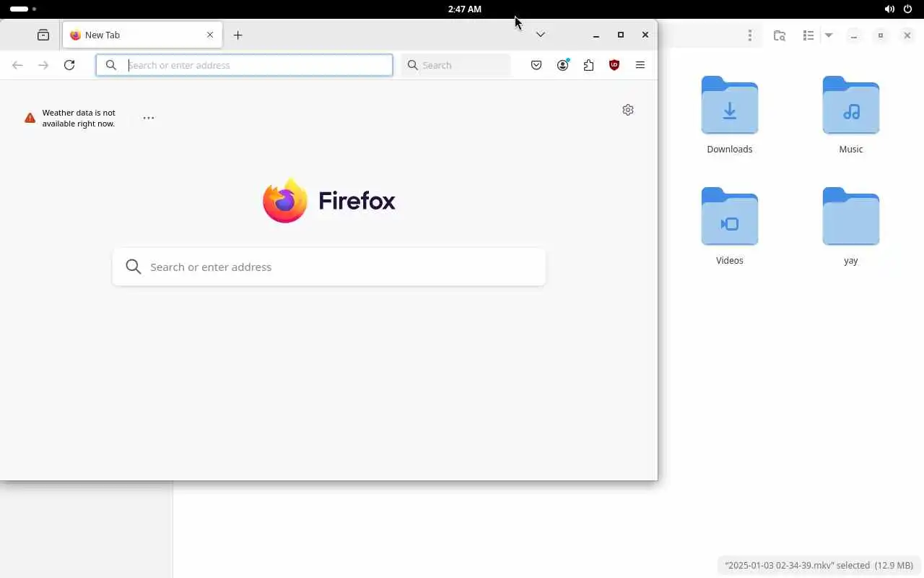Select the New Tab tab
The height and width of the screenshot is (578, 924).
(x=142, y=35)
